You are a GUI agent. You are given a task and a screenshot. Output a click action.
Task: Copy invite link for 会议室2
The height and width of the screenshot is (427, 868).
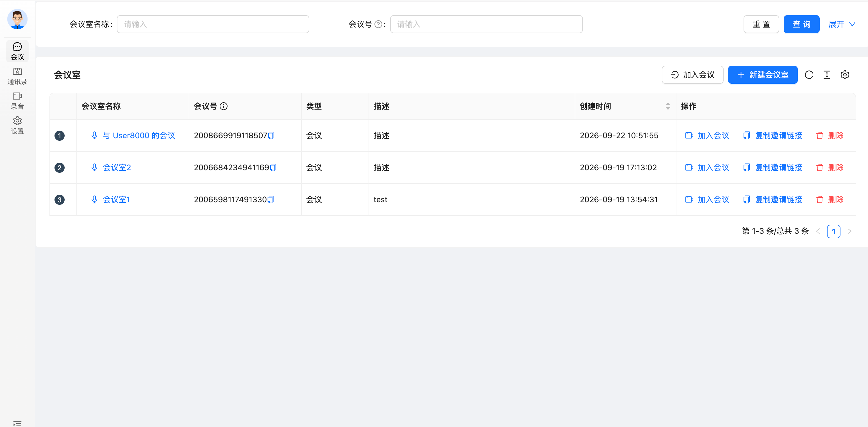(x=773, y=167)
